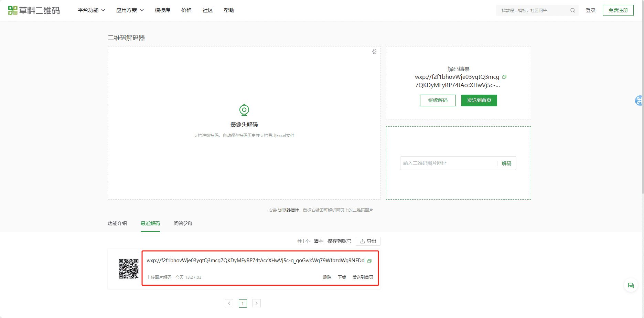
Task: Click the webcam decode icon
Action: 244,110
